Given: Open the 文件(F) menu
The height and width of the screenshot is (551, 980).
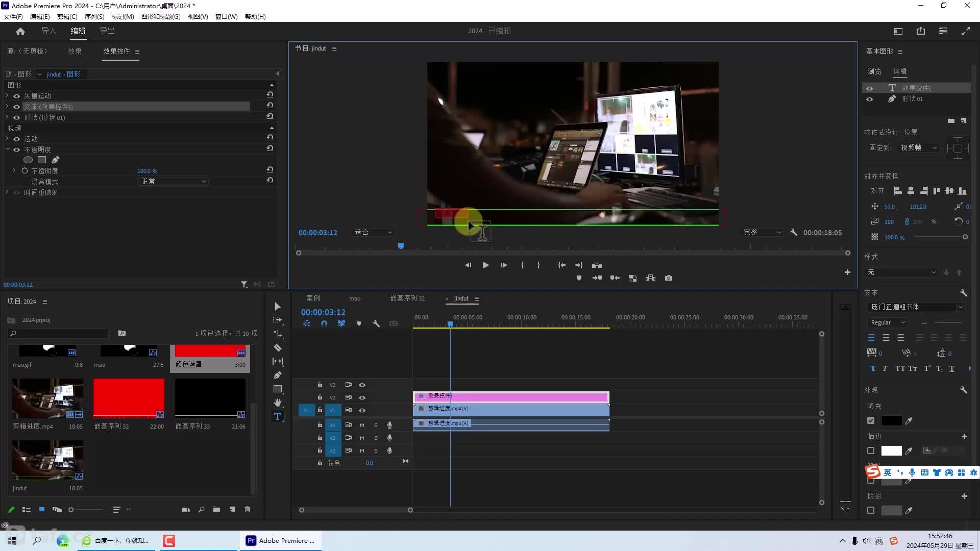Looking at the screenshot, I should pos(13,16).
